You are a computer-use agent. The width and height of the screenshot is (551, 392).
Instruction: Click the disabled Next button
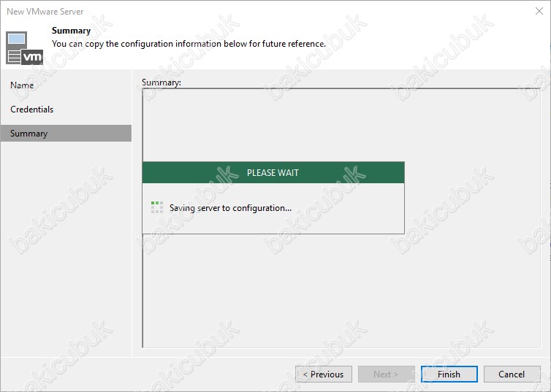click(386, 374)
